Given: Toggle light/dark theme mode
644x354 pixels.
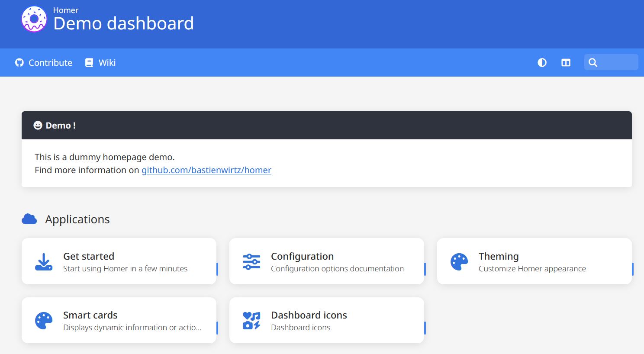Looking at the screenshot, I should click(x=542, y=63).
